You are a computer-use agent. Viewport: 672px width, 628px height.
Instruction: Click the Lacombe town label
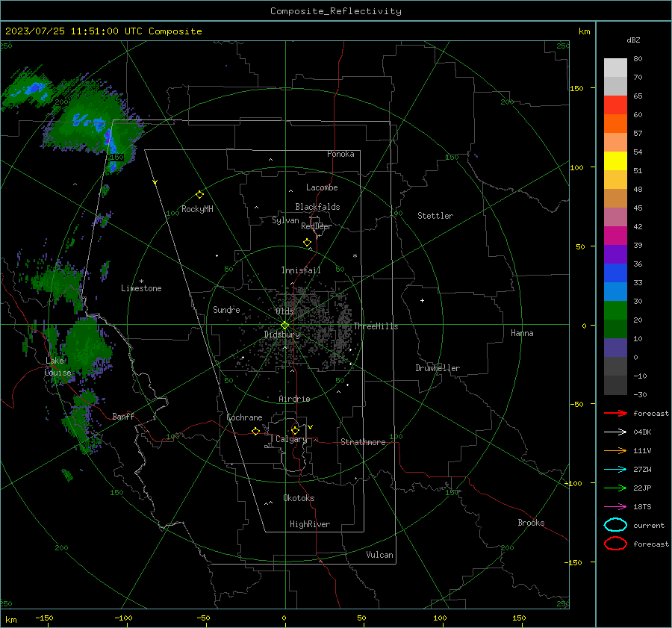pos(322,187)
